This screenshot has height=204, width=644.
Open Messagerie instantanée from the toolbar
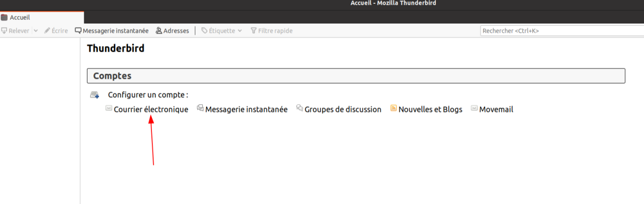coord(112,31)
